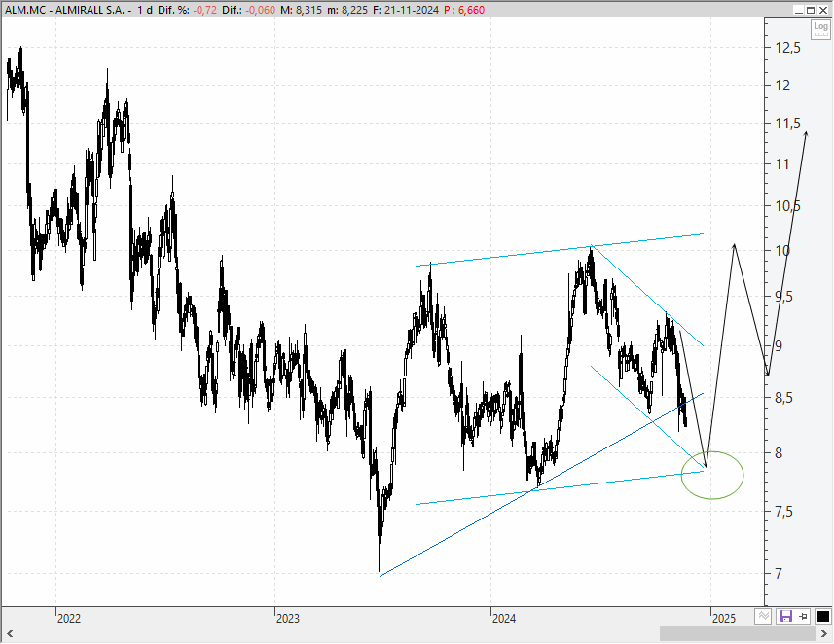The width and height of the screenshot is (834, 644).
Task: Click the horizontal scrollbar right arrow
Action: pos(825,634)
